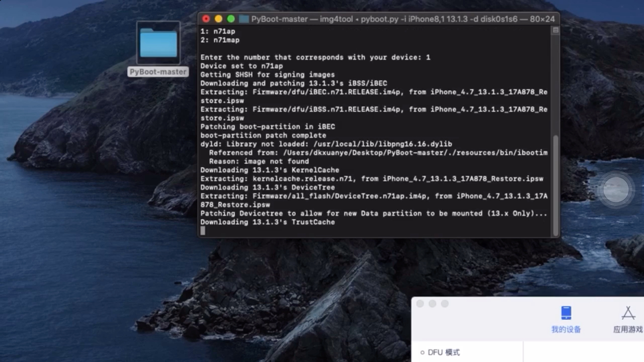Click the Terminal vertical scrollbar thumb

click(555, 185)
